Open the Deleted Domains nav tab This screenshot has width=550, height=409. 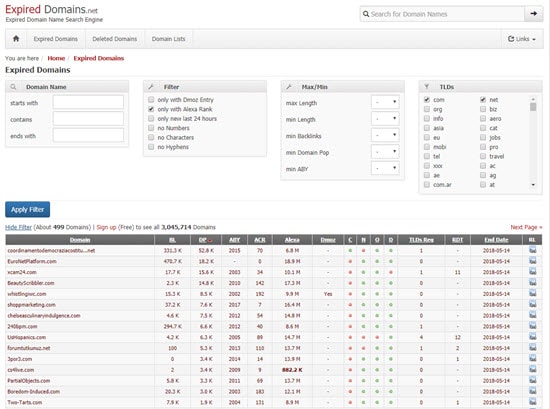tap(115, 39)
